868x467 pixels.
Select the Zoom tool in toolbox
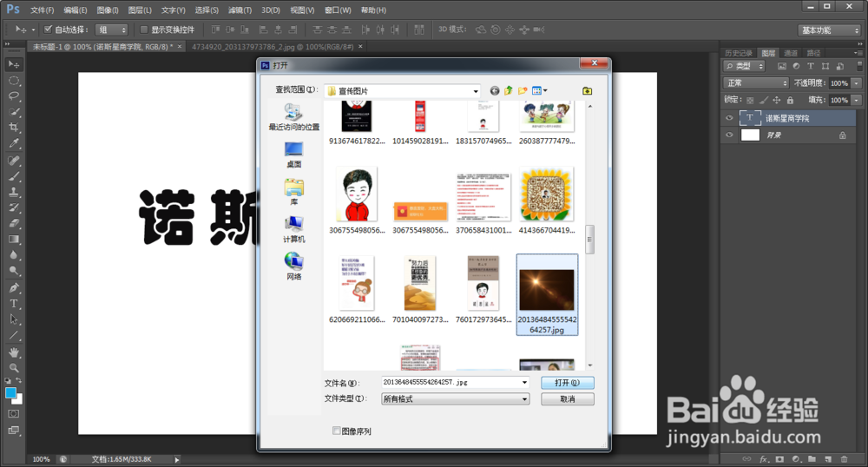click(x=14, y=367)
